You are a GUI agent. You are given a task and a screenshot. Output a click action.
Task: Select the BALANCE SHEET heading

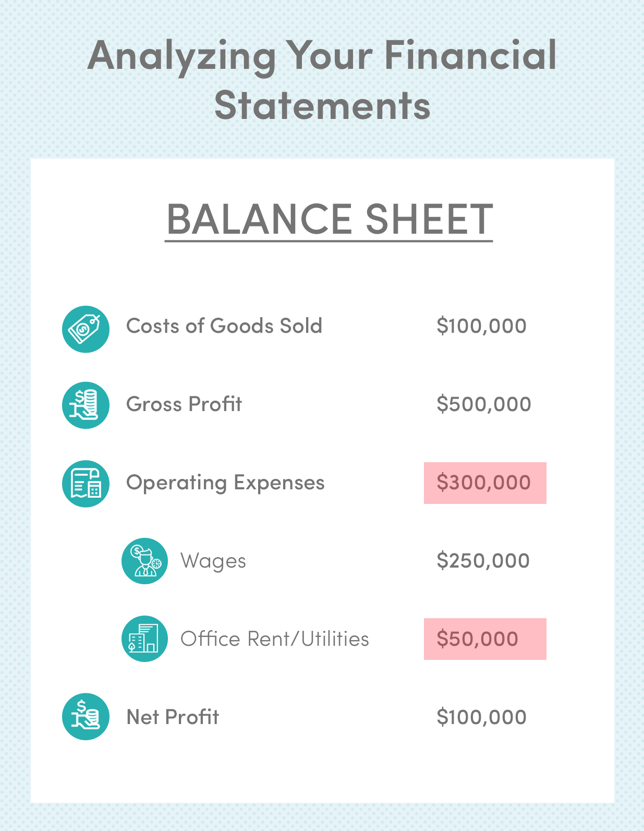coord(329,219)
